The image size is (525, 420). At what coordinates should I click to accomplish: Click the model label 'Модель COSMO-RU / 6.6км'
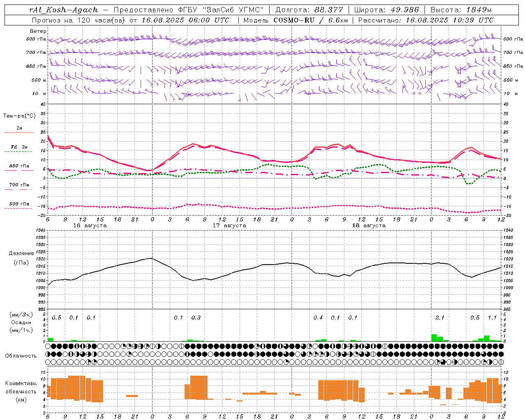[x=296, y=20]
